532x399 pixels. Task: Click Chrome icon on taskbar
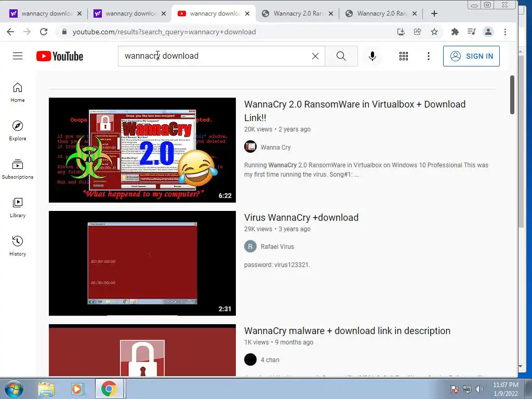(x=109, y=389)
